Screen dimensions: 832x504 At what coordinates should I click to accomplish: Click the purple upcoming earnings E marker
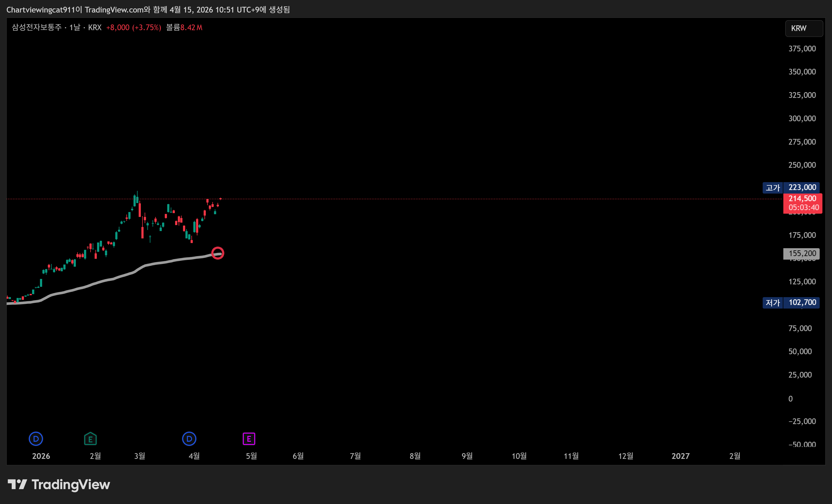249,438
